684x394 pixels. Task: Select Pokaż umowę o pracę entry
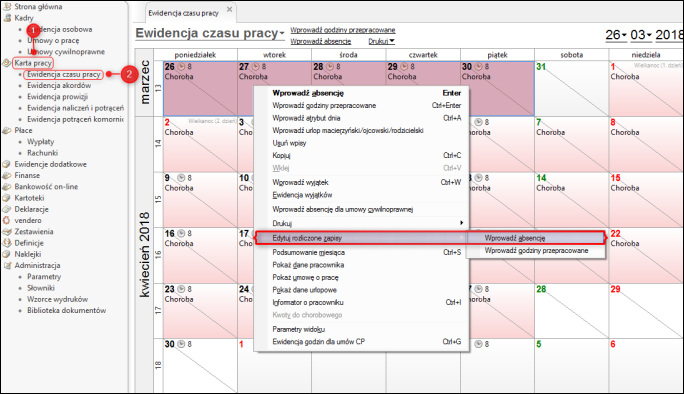pyautogui.click(x=362, y=278)
